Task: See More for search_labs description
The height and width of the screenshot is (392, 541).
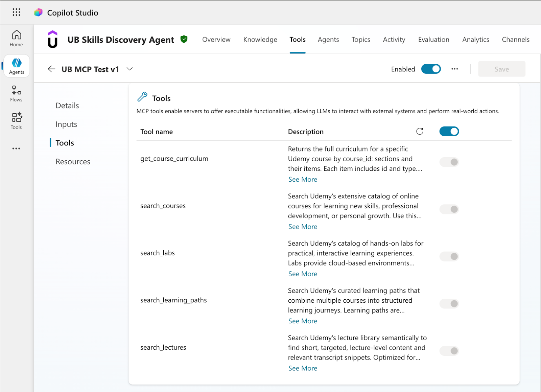Action: click(x=303, y=274)
